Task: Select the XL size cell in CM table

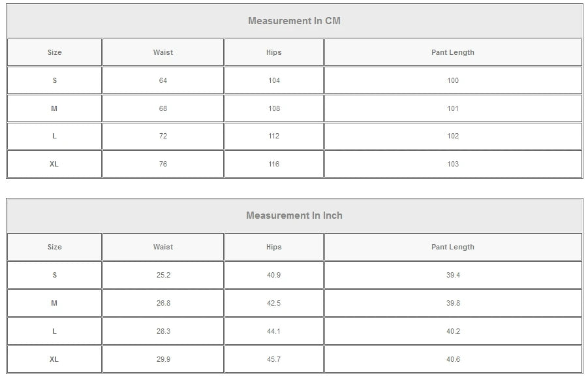Action: point(54,164)
